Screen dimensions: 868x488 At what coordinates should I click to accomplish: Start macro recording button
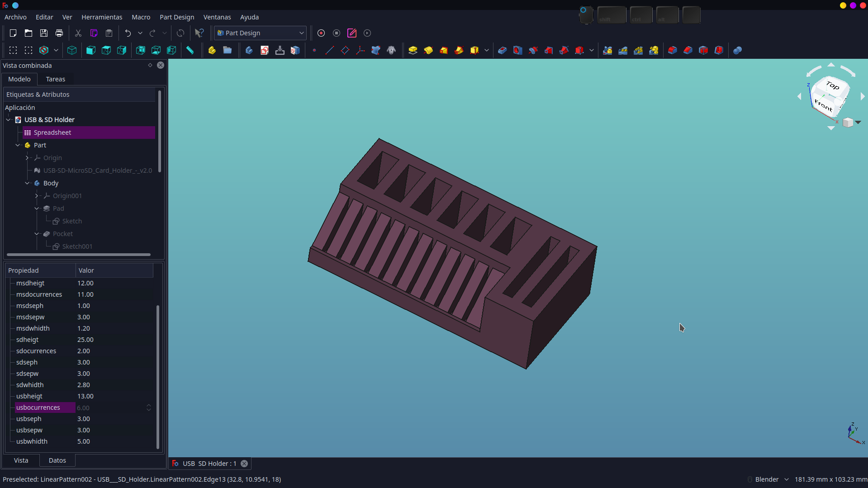(321, 33)
